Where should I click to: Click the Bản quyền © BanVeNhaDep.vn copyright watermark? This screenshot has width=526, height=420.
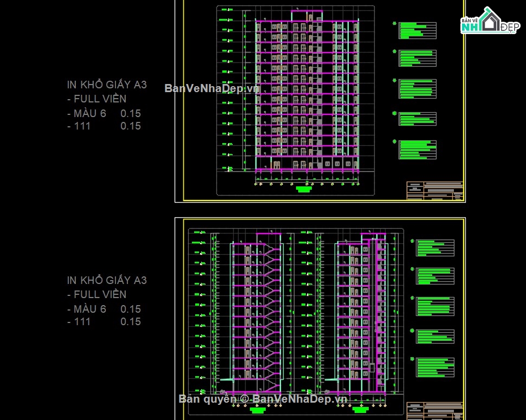(x=262, y=398)
